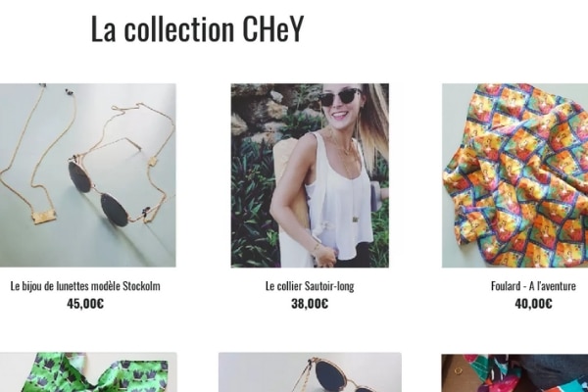Click 'Le bijou de lunettes modèle Stockolm' title

pos(85,286)
